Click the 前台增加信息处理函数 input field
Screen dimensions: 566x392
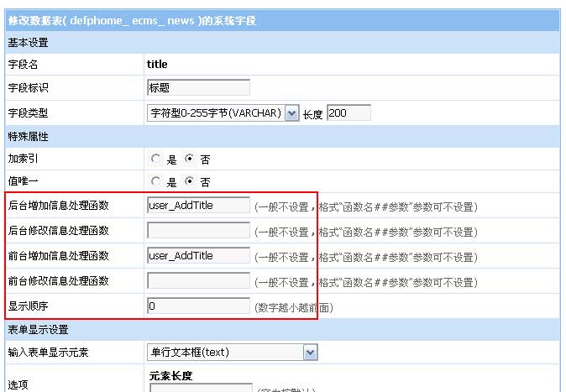tap(198, 256)
